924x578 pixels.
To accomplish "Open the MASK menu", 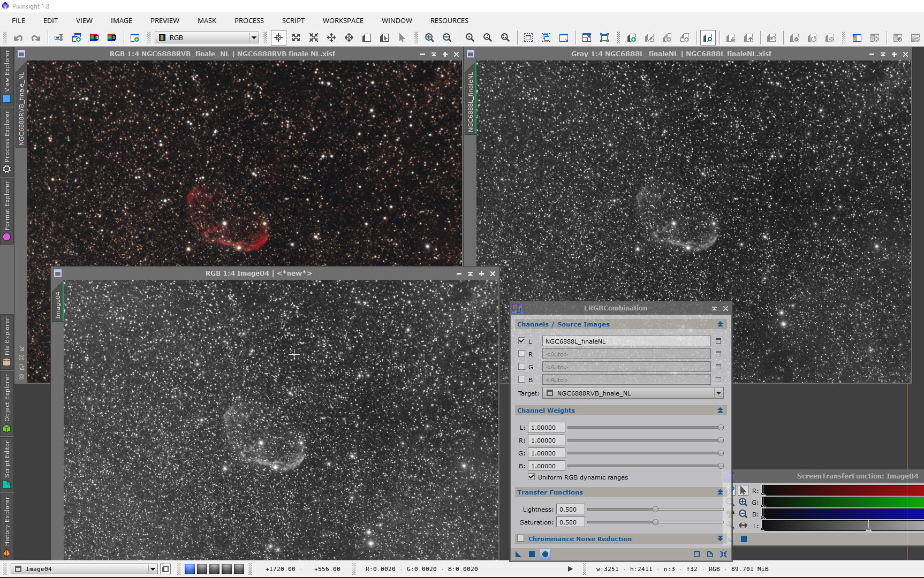I will coord(207,20).
